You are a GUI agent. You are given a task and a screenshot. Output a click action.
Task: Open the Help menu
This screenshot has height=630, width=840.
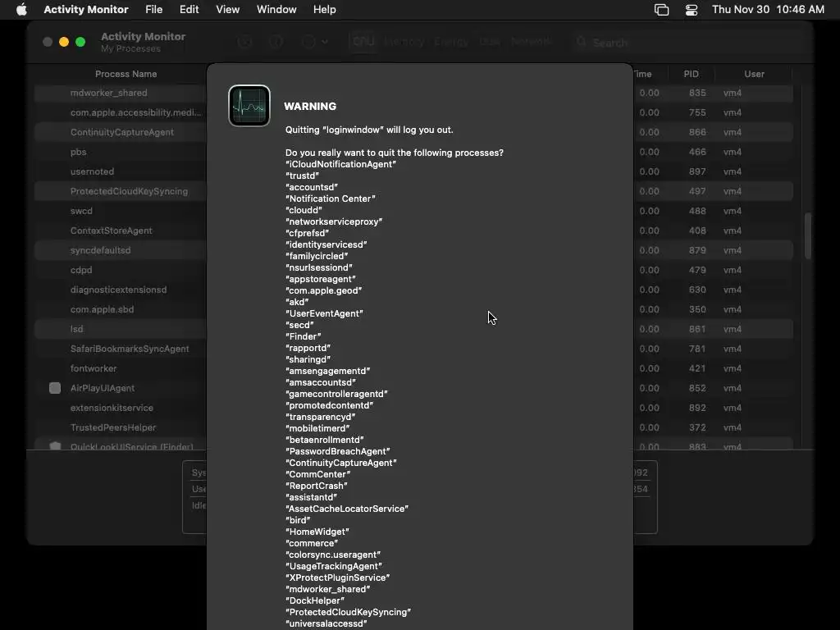[x=324, y=9]
